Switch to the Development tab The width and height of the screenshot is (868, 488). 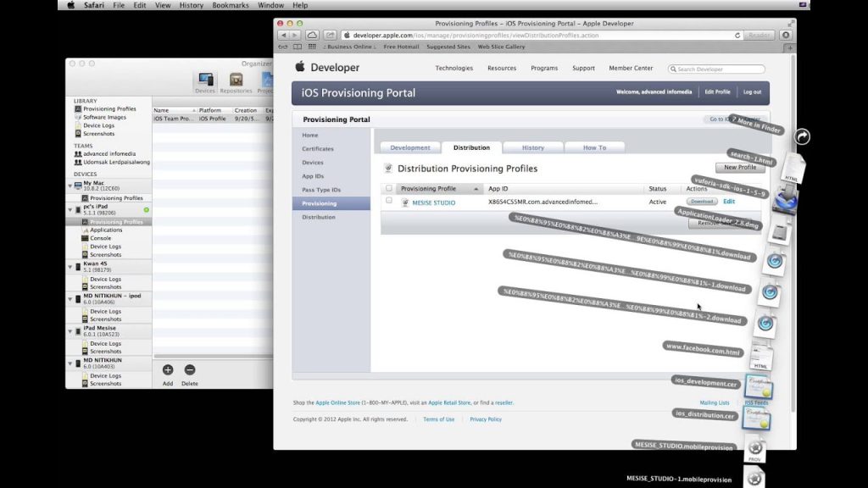tap(409, 147)
